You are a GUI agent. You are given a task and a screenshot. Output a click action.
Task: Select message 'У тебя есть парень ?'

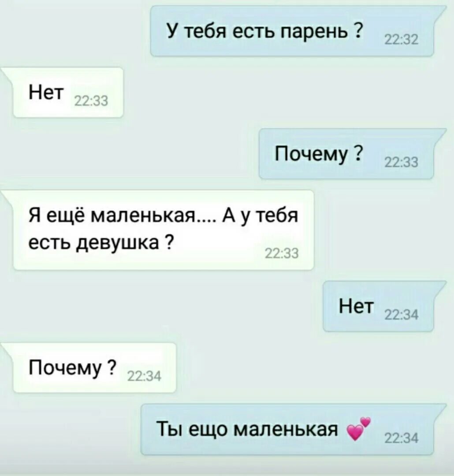pyautogui.click(x=291, y=31)
